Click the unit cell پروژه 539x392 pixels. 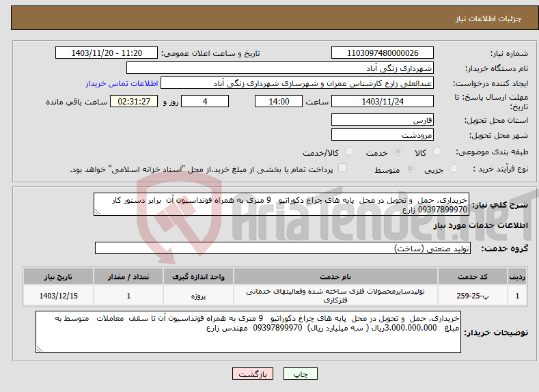pyautogui.click(x=198, y=296)
